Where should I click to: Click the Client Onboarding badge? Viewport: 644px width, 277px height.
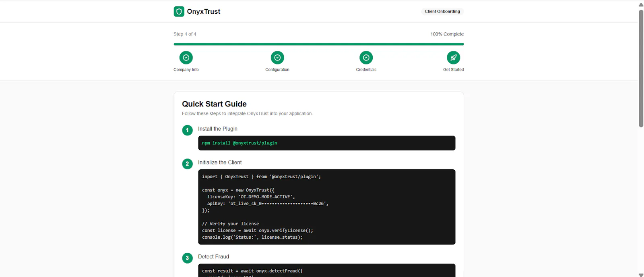click(x=442, y=11)
